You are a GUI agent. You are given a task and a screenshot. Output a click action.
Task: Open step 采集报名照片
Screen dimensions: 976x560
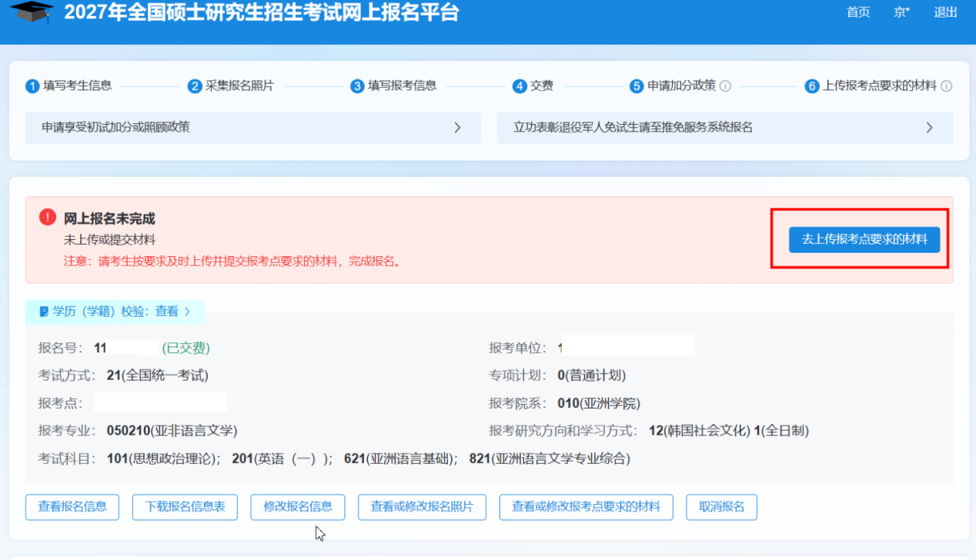[x=239, y=86]
